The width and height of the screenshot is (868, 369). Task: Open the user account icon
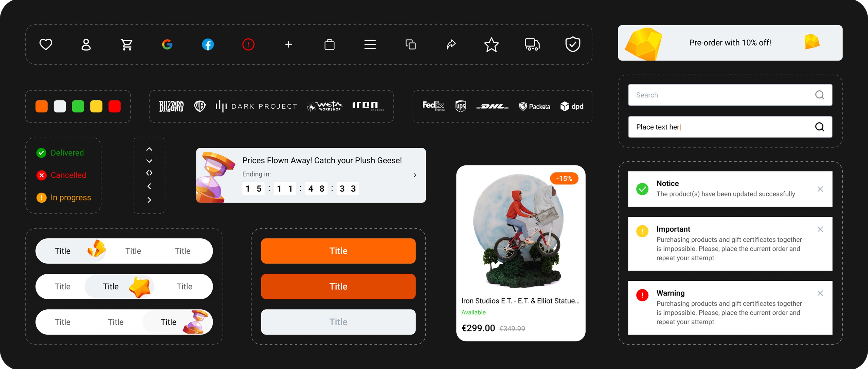point(86,44)
